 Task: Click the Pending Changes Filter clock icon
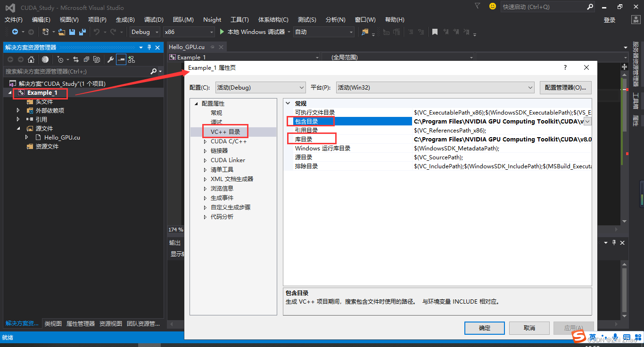pos(60,59)
